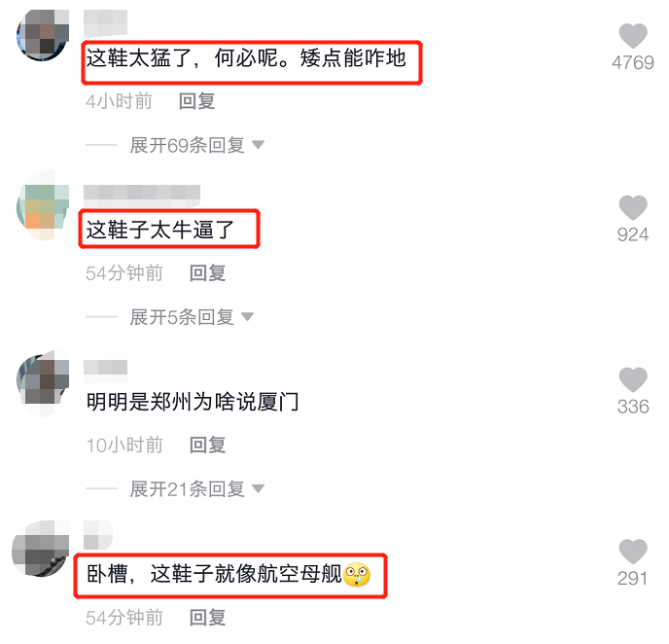Viewport: 669px width, 644px height.
Task: Open avatar of the 卧槽 commenter
Action: (41, 549)
